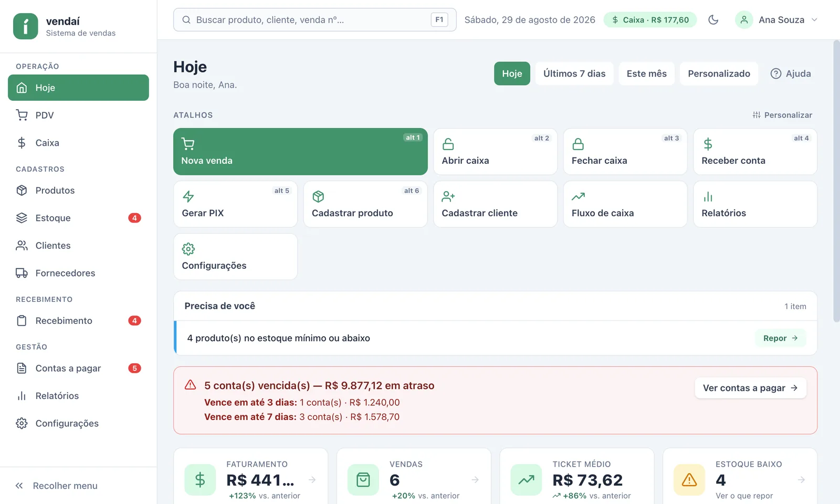Screen dimensions: 840x504
Task: Focus the Buscar produto search field
Action: (x=314, y=20)
